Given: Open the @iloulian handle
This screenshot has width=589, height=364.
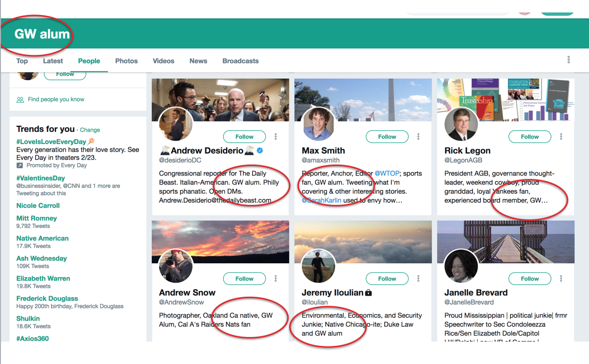Looking at the screenshot, I should point(314,302).
